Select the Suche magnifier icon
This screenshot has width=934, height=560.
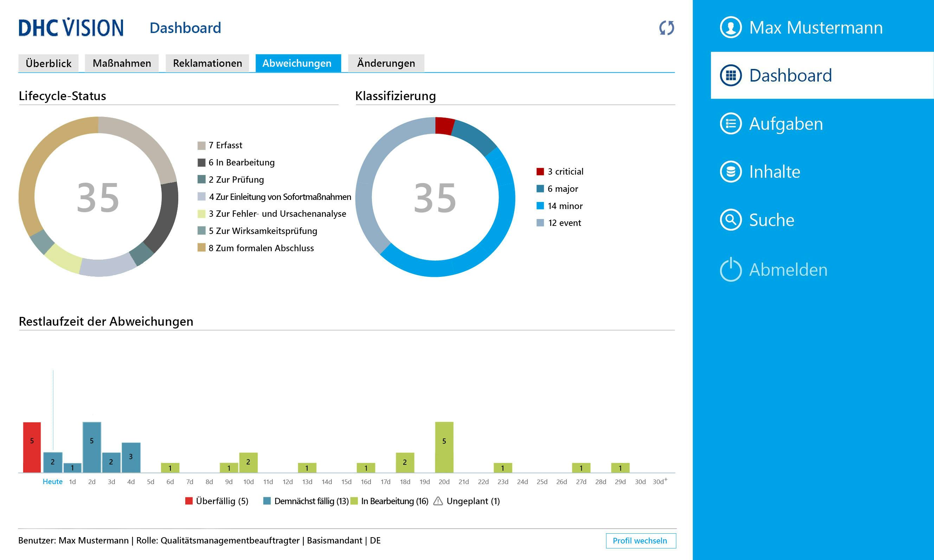(730, 220)
